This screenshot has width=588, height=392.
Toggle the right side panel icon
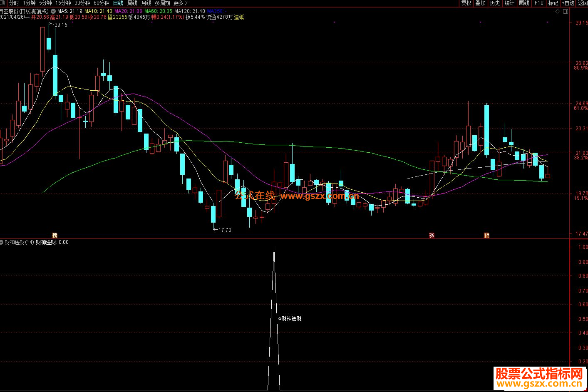click(566, 12)
